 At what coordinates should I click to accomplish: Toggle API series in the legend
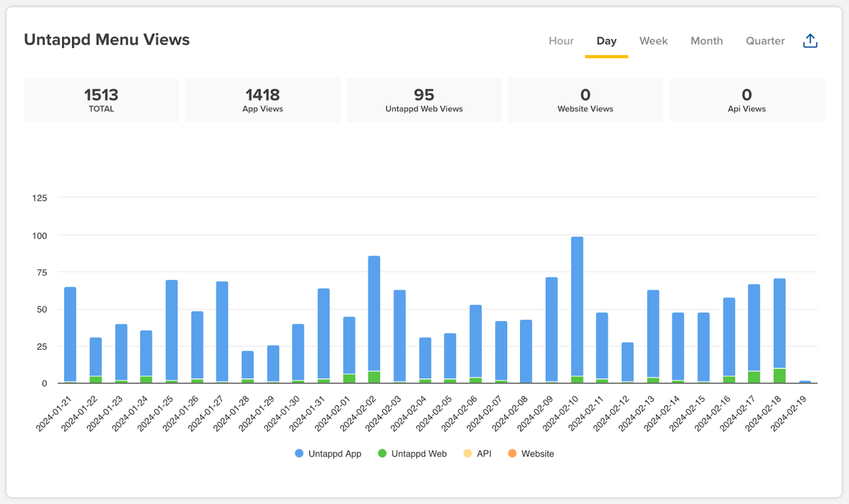coord(483,454)
